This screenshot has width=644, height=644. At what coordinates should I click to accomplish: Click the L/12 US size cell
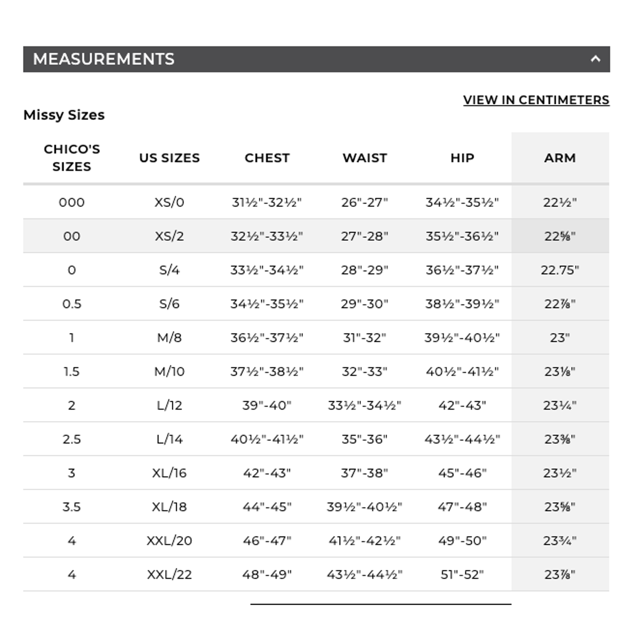click(169, 405)
